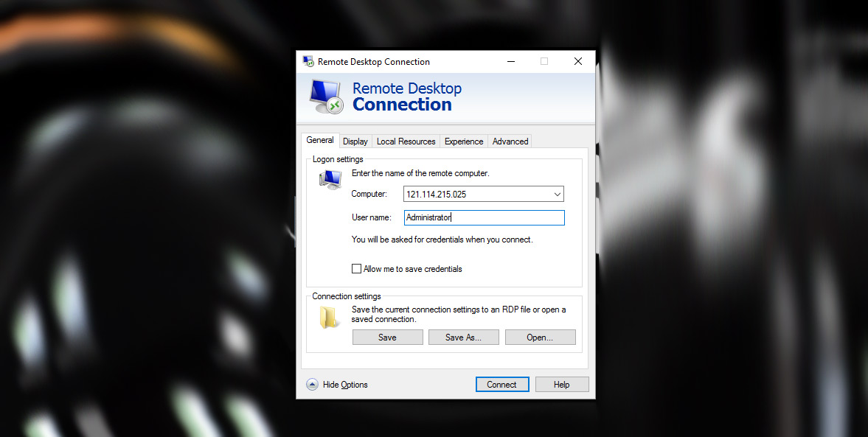Click the 'Save the current connection settings' description

click(x=459, y=314)
